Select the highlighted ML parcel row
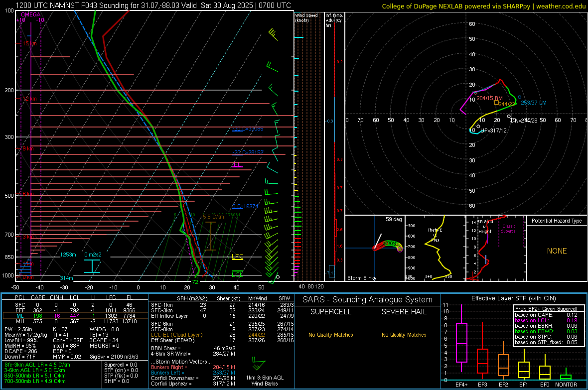The height and width of the screenshot is (390, 588). click(76, 316)
